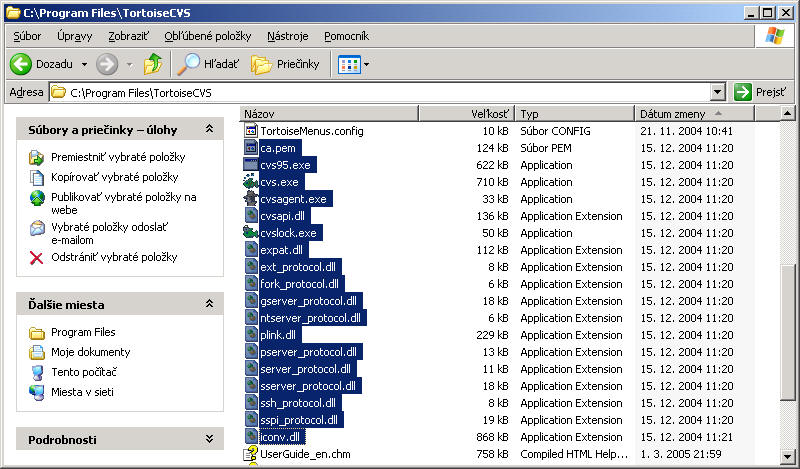Click the expat.dll file icon
This screenshot has height=469, width=800.
click(251, 250)
